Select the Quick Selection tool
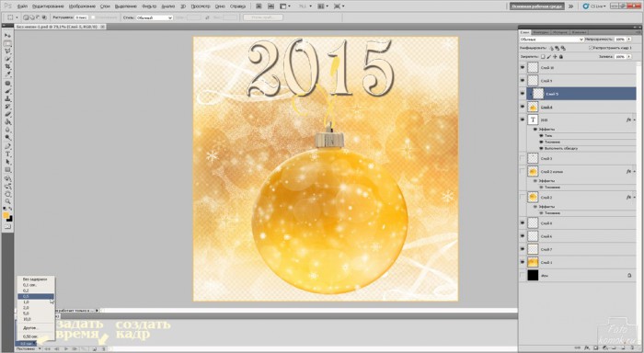 tap(7, 59)
